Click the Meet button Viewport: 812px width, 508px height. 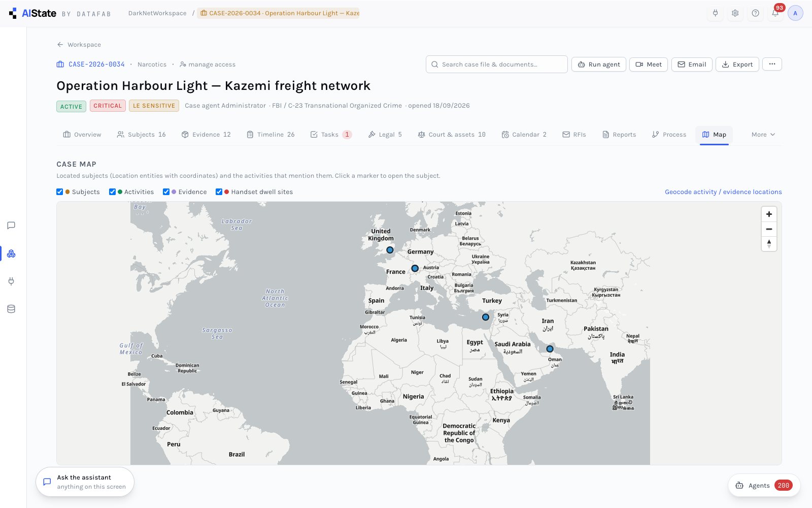649,64
